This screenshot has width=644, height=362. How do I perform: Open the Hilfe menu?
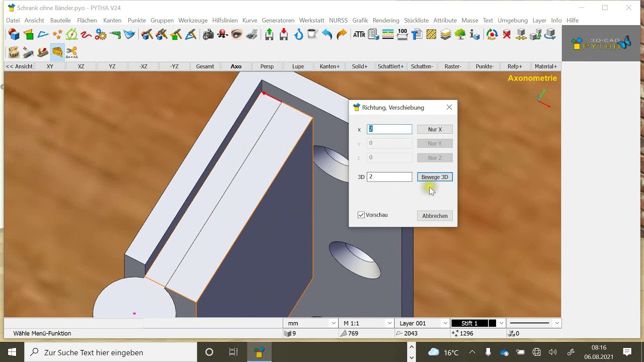[x=572, y=21]
